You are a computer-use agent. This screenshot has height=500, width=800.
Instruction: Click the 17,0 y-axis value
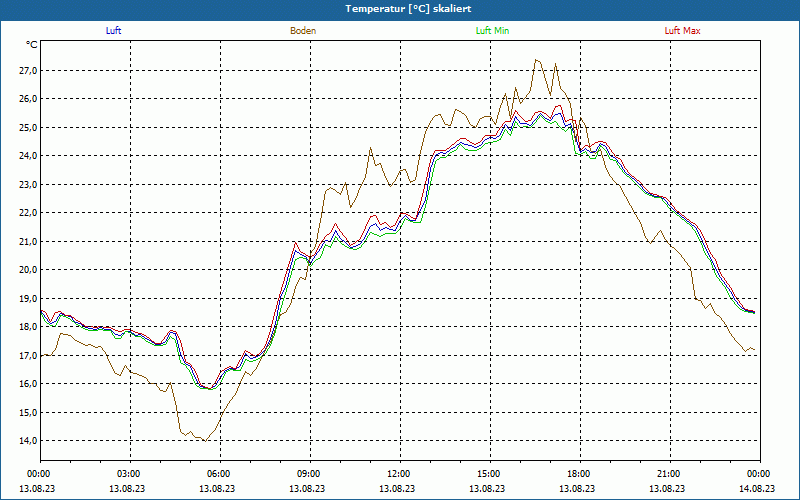pyautogui.click(x=29, y=355)
